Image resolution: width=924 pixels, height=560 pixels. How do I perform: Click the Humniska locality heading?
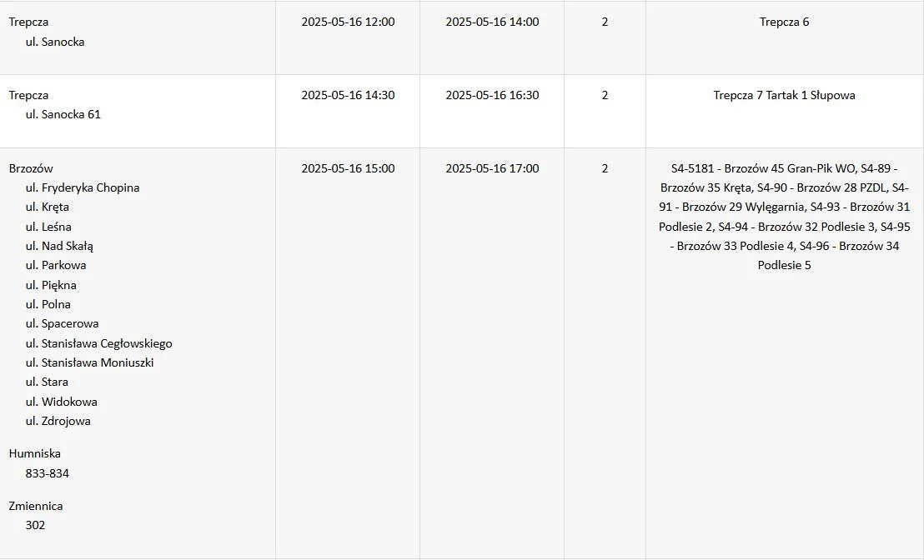click(35, 453)
